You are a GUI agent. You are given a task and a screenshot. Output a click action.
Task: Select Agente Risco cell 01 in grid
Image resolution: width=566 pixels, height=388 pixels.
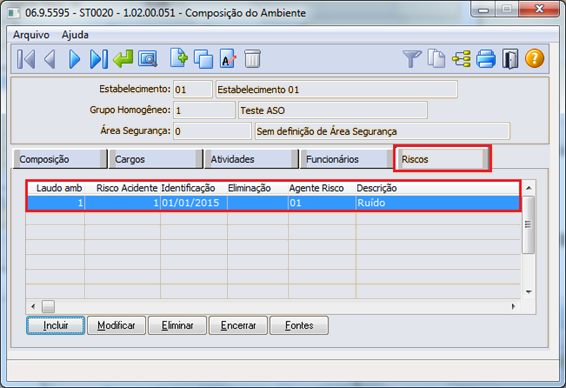[x=322, y=203]
